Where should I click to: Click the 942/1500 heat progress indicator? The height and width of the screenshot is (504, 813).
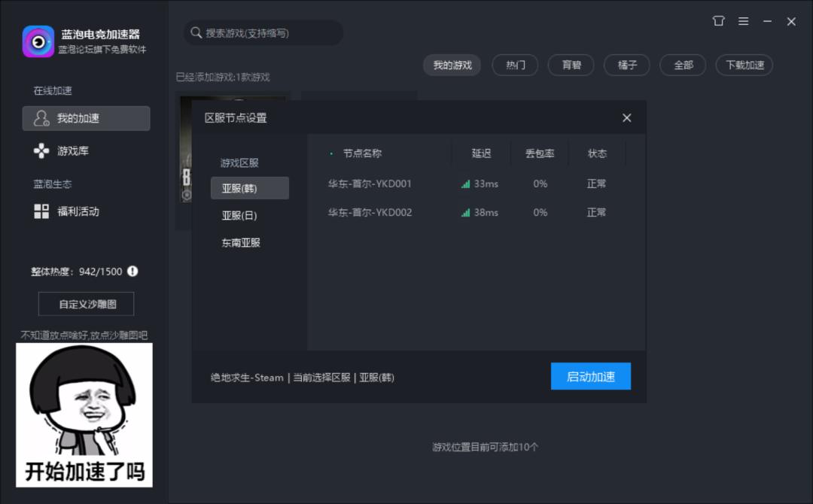click(99, 271)
